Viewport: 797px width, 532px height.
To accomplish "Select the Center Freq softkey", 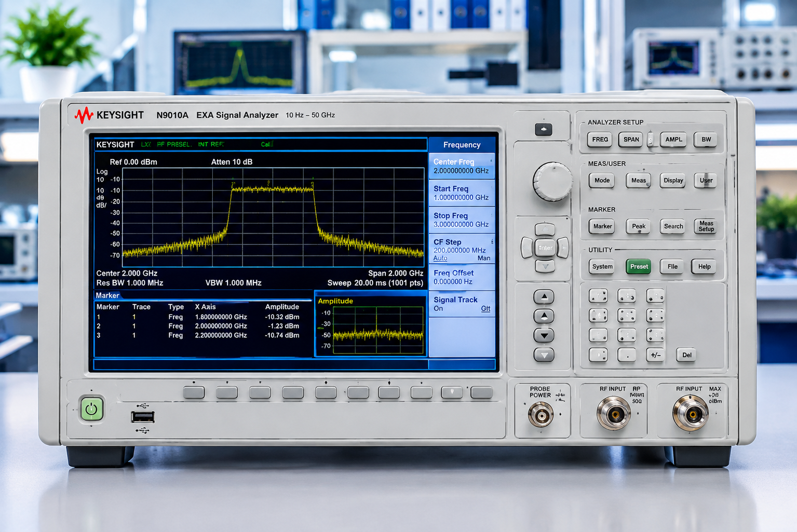I will [x=462, y=166].
